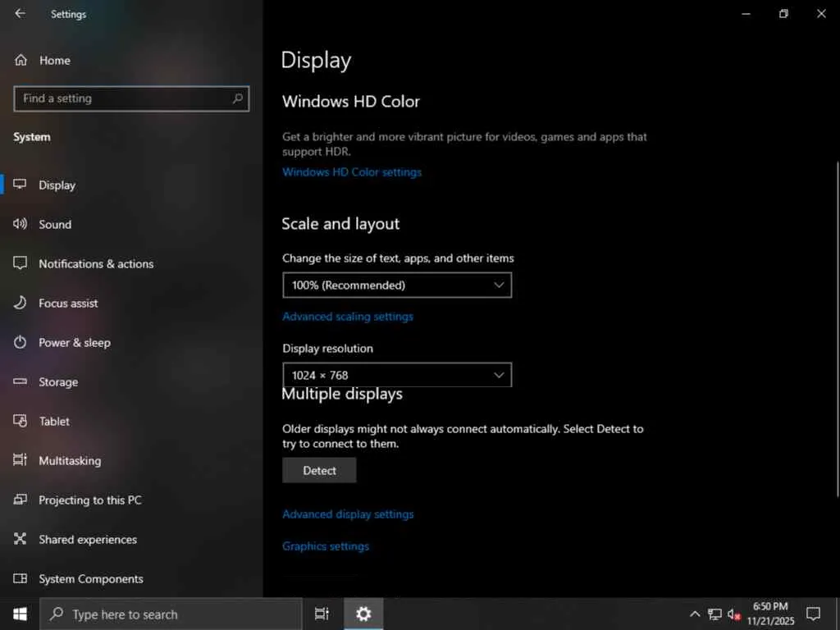This screenshot has height=630, width=840.
Task: Click the search magnifier in Find a setting
Action: pos(237,98)
